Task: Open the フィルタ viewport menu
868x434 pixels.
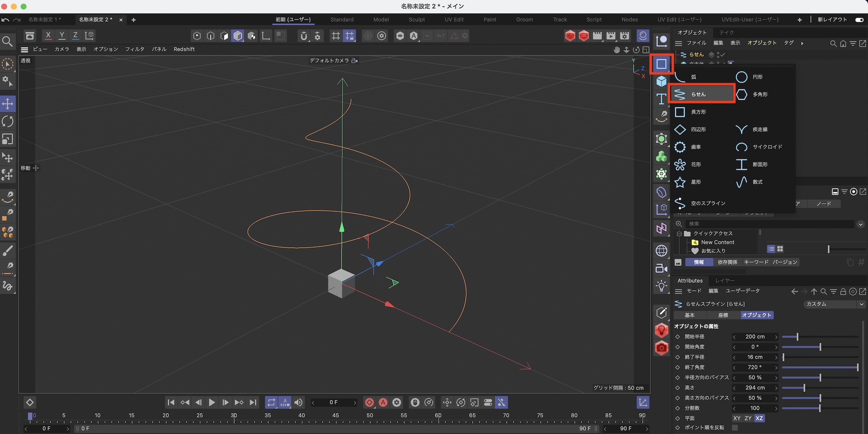Action: [x=135, y=50]
